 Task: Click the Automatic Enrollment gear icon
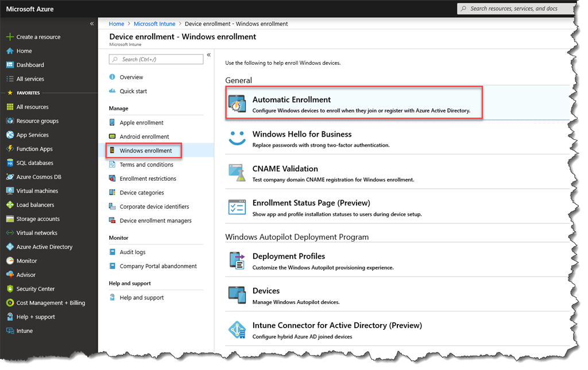[237, 104]
